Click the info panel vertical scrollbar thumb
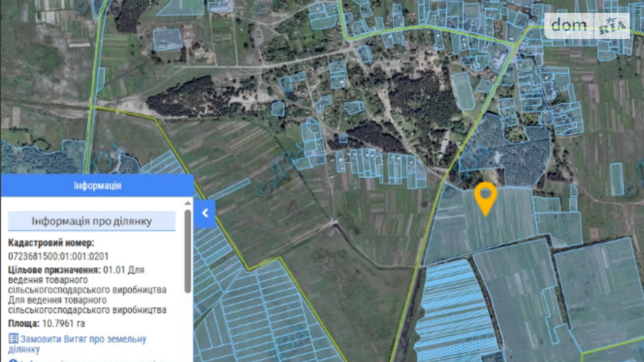Image resolution: width=644 pixels, height=362 pixels. [188, 251]
